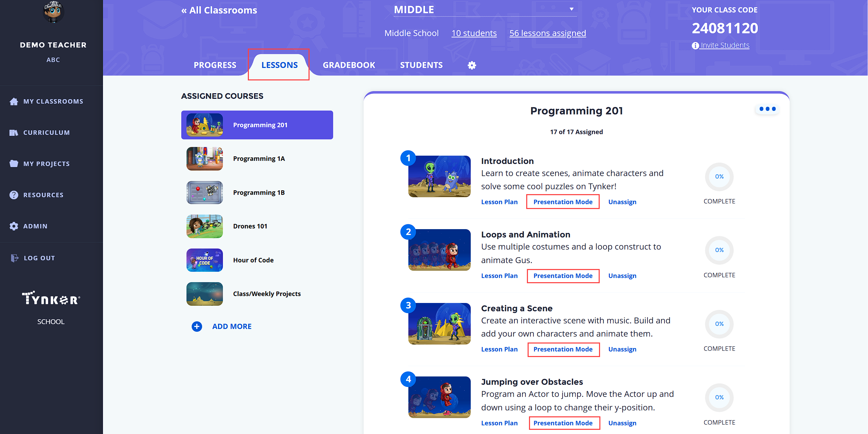Select the Drones 101 course name
Image resolution: width=868 pixels, height=434 pixels.
click(250, 226)
